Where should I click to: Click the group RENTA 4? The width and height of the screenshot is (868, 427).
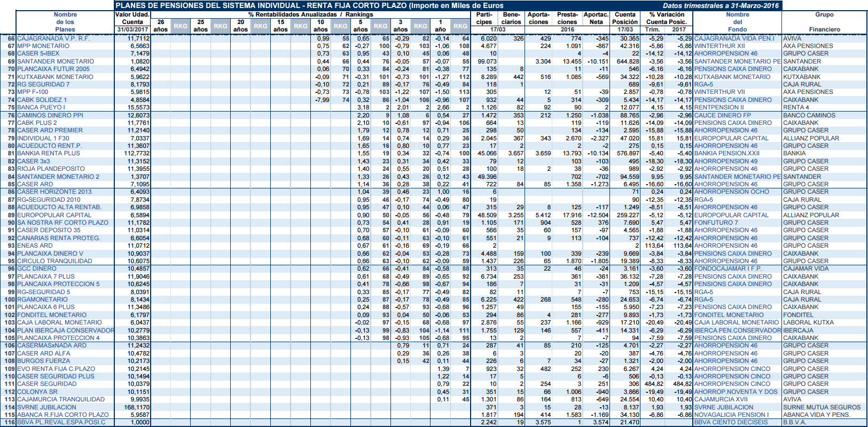797,107
